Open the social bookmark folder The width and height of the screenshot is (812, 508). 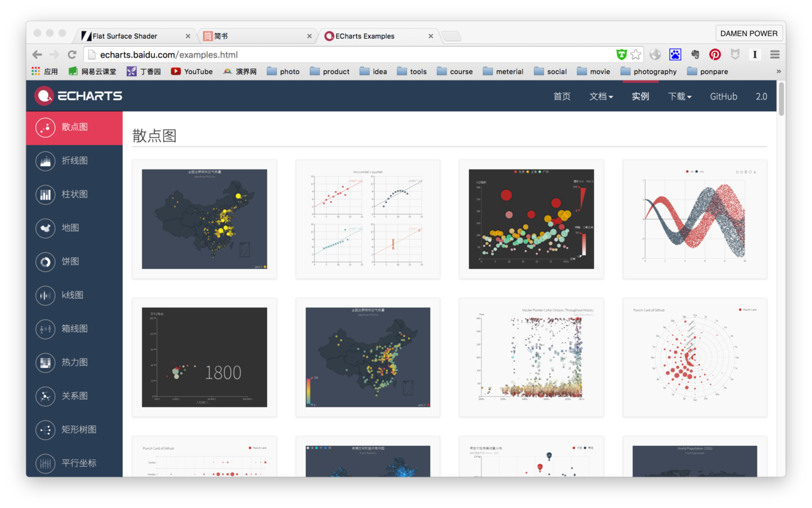point(550,71)
